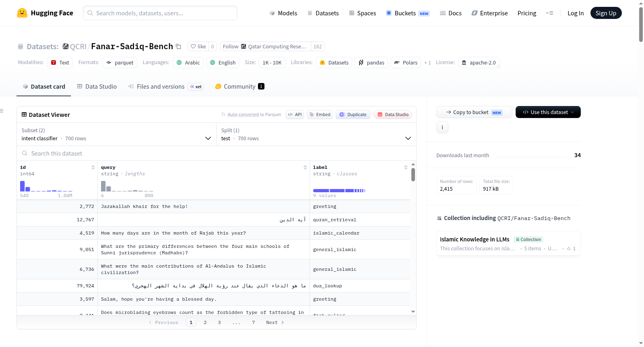The image size is (644, 347).
Task: Go to page 7 of the table
Action: (254, 322)
